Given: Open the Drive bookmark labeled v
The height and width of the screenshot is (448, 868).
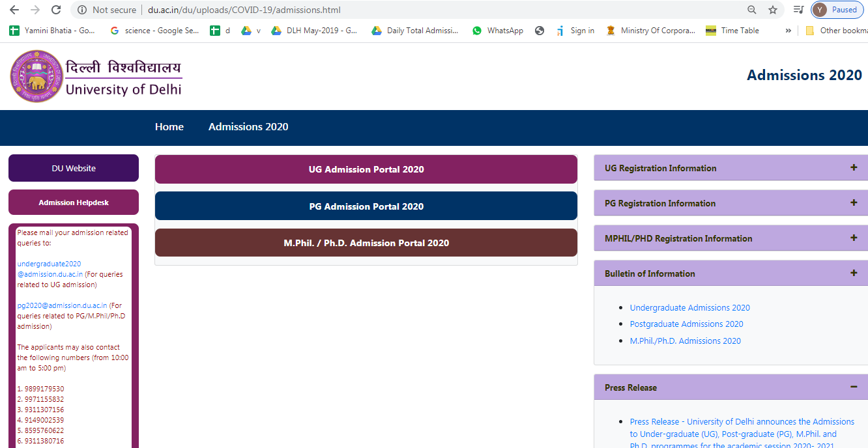Looking at the screenshot, I should (x=251, y=31).
